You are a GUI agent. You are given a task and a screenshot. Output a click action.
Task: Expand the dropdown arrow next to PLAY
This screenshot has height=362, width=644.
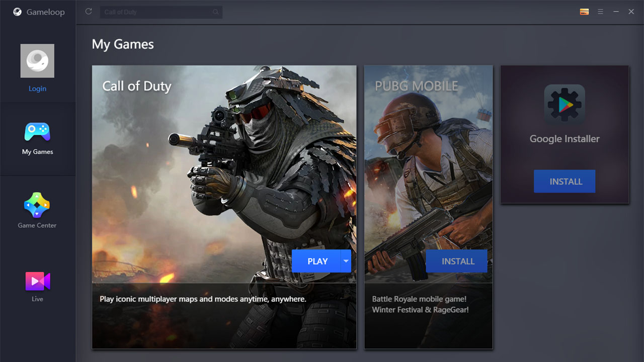click(346, 261)
